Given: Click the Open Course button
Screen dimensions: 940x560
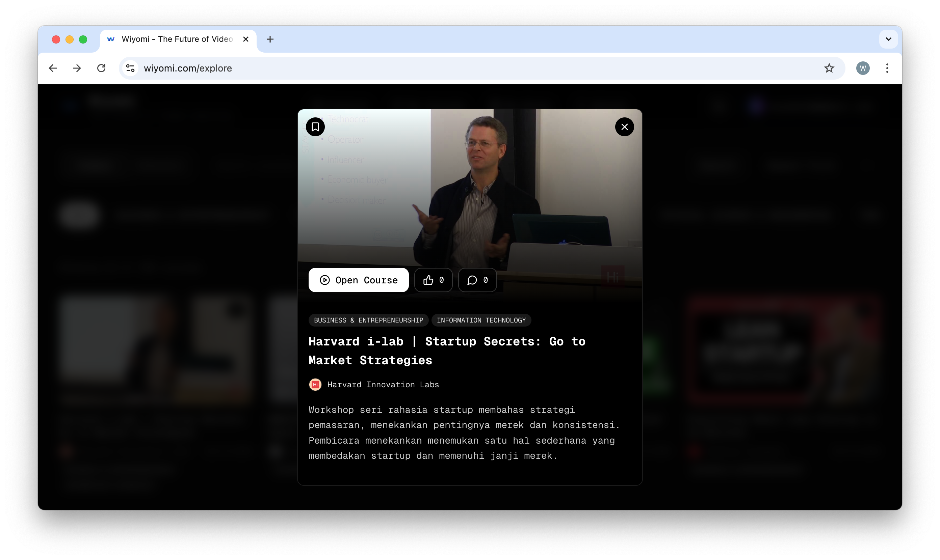Looking at the screenshot, I should point(358,280).
